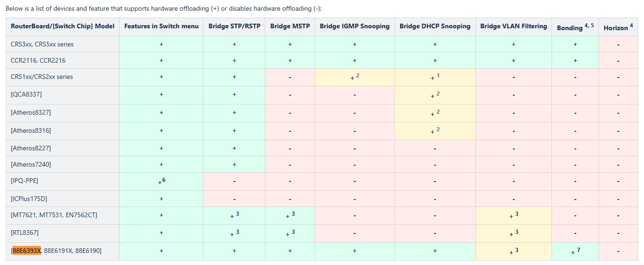The image size is (644, 265).
Task: Click footnote 4, 5 beside Bonding header
Action: 589,26
